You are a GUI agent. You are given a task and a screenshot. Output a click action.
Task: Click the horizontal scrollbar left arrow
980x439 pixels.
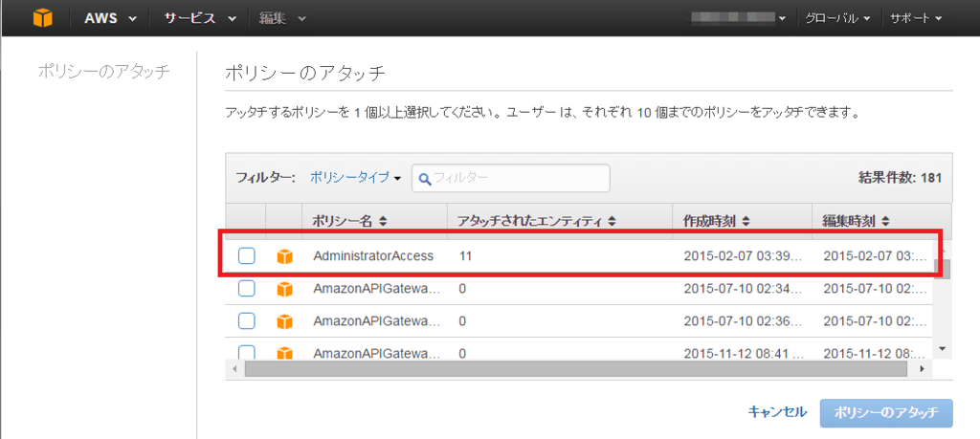click(x=234, y=368)
